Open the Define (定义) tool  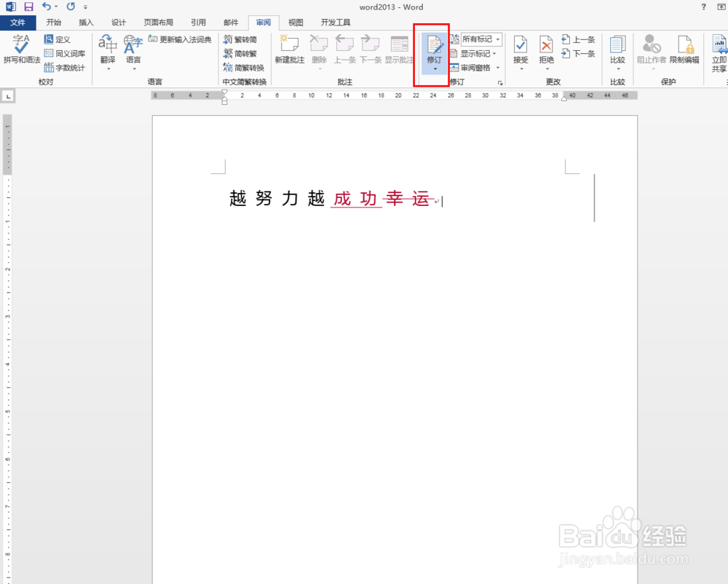click(x=57, y=39)
